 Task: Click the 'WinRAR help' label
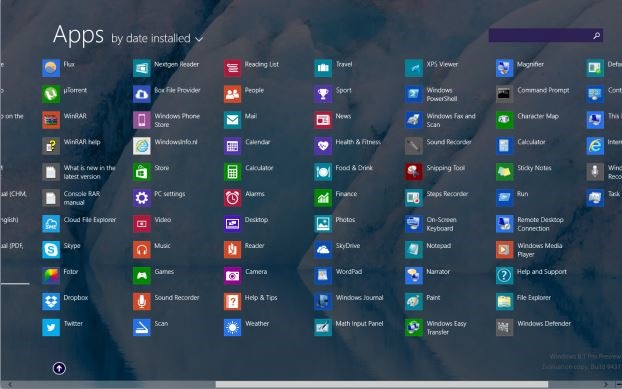pyautogui.click(x=82, y=142)
